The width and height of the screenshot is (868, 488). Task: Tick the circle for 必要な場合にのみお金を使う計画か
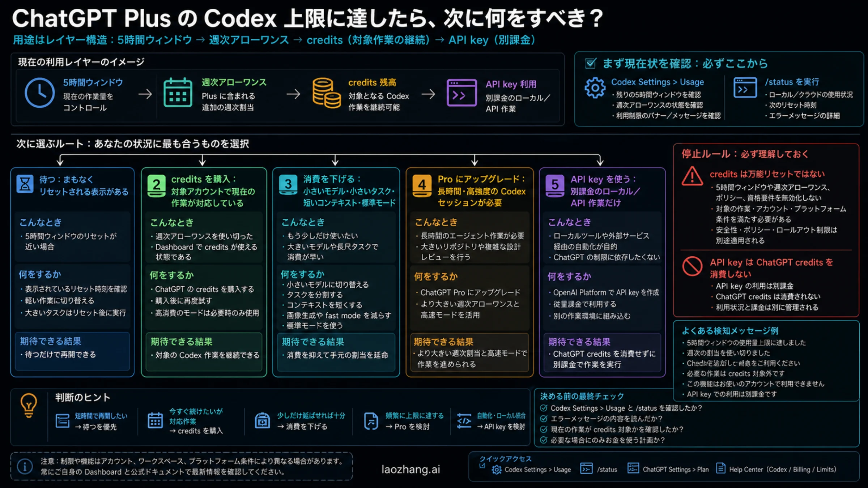click(543, 440)
